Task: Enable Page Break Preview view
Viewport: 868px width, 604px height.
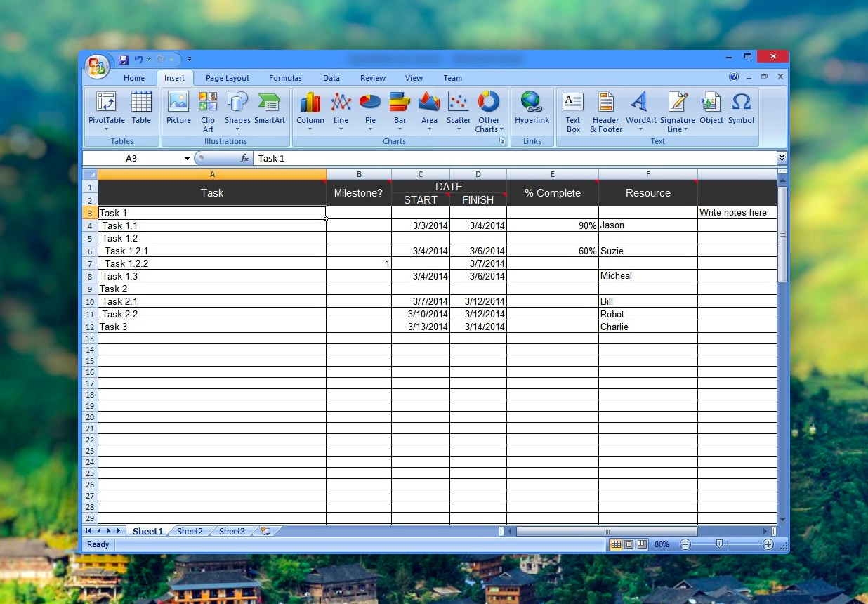Action: point(641,544)
